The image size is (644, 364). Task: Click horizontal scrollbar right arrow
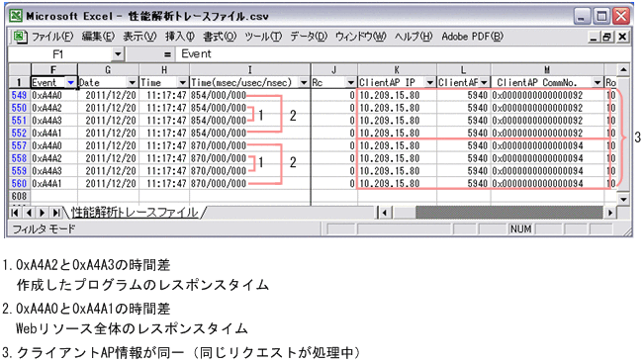click(610, 213)
